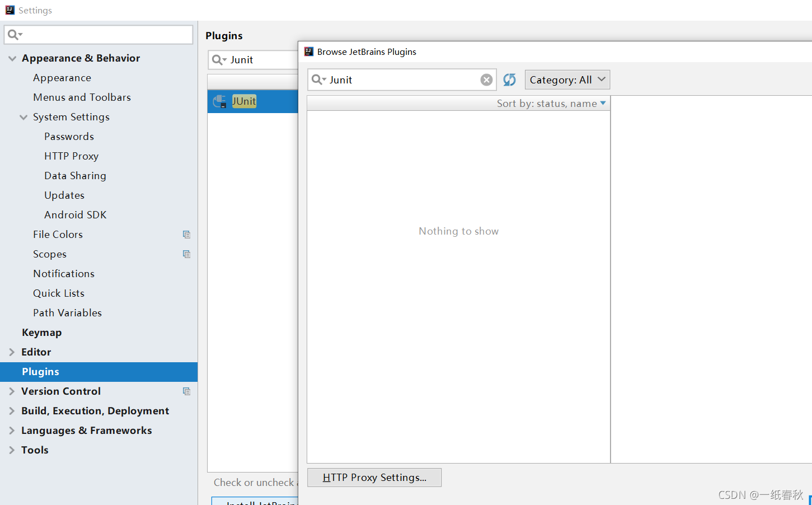Expand the Tools section
The image size is (812, 505).
point(12,450)
